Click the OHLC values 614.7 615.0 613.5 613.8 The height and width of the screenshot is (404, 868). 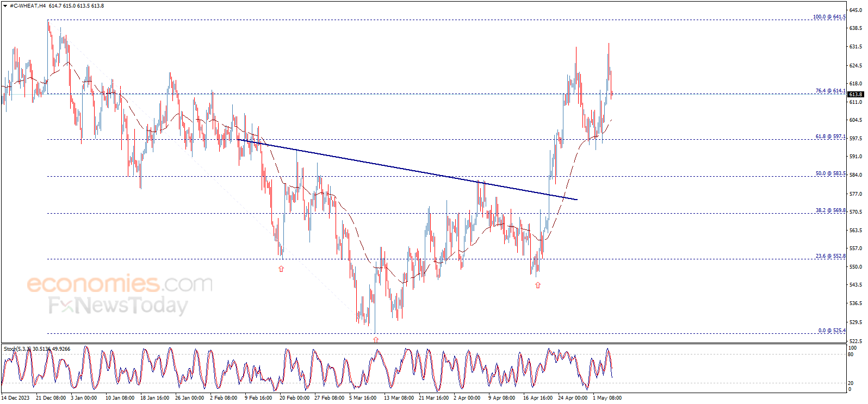pyautogui.click(x=76, y=5)
